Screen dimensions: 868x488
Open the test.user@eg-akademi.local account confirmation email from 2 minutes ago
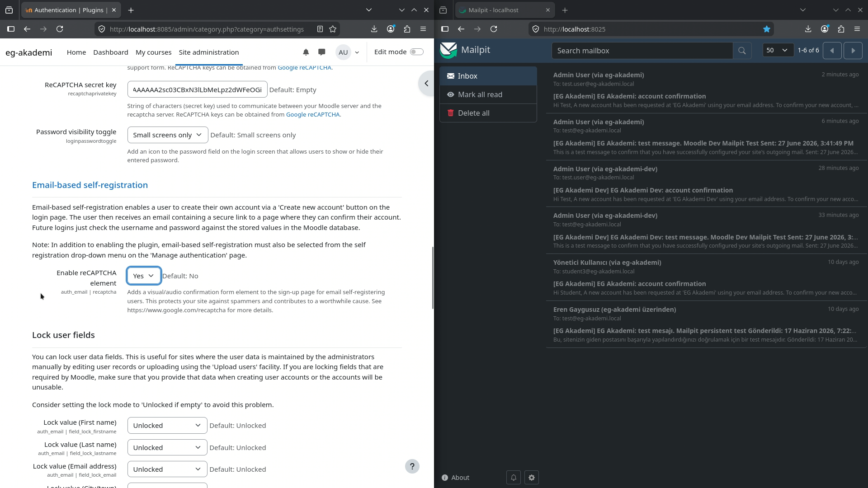706,90
